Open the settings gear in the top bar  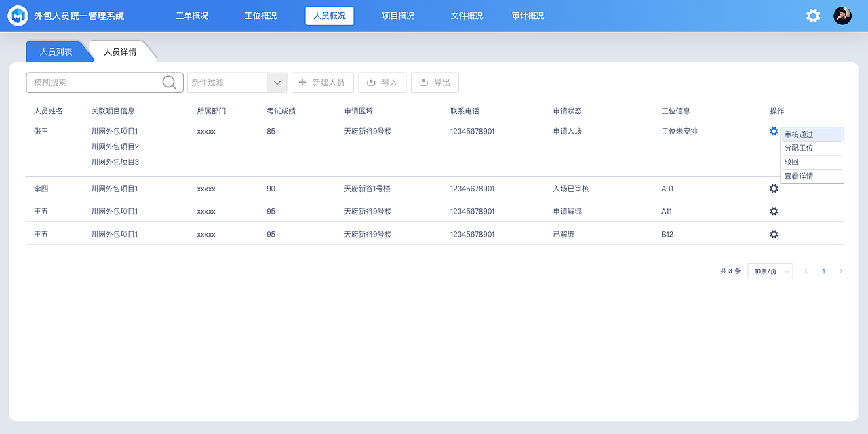tap(812, 15)
